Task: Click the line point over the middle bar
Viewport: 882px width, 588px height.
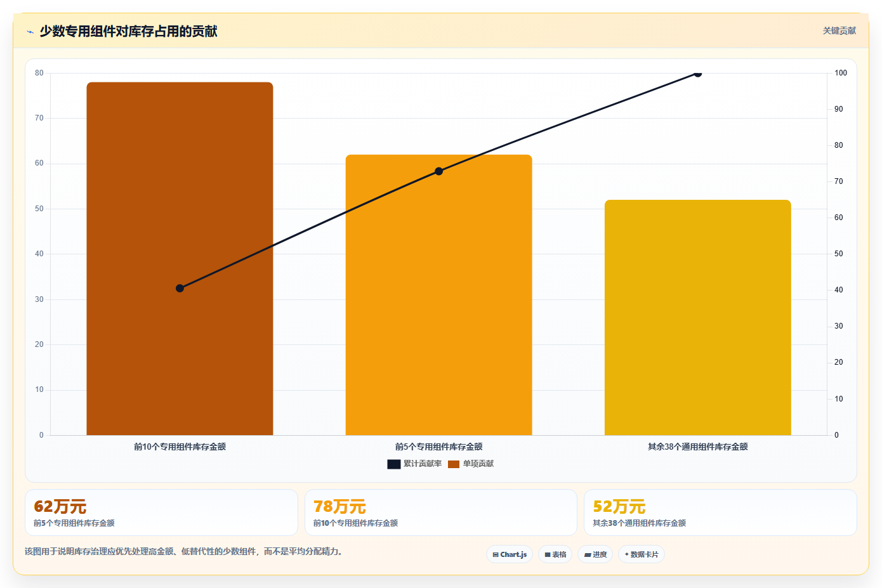Action: (438, 171)
